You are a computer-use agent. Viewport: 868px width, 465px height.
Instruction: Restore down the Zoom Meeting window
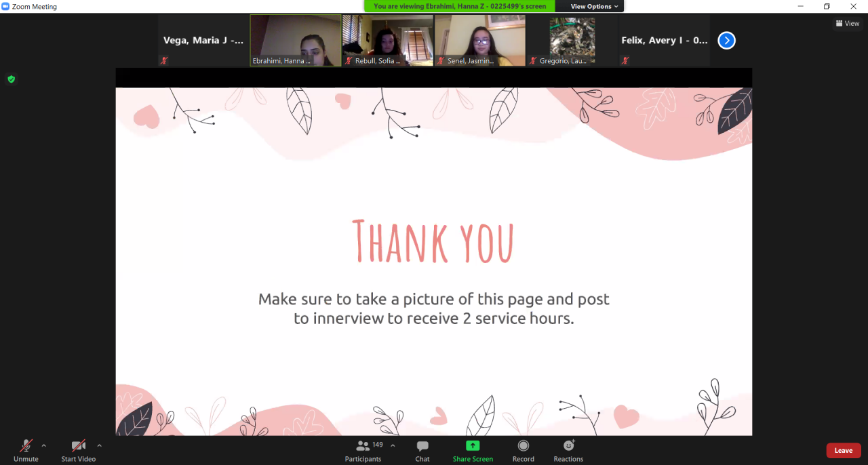827,6
